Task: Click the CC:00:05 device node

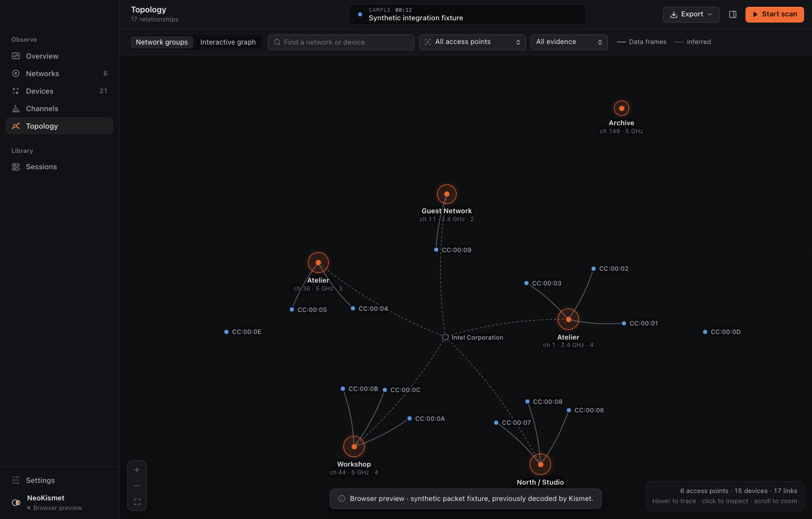Action: coord(292,310)
